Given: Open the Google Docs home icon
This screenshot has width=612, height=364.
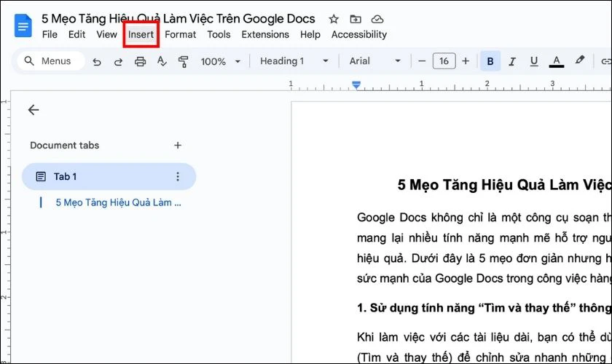Looking at the screenshot, I should [23, 25].
